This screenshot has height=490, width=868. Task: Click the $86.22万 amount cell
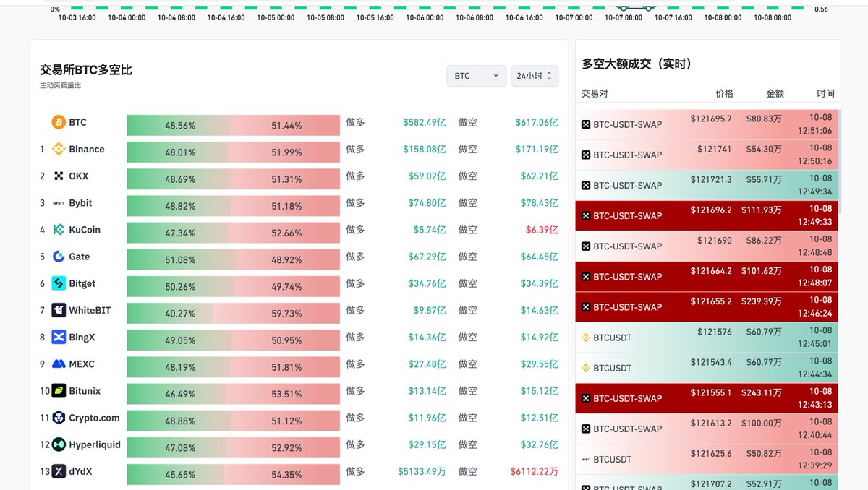[x=764, y=240]
